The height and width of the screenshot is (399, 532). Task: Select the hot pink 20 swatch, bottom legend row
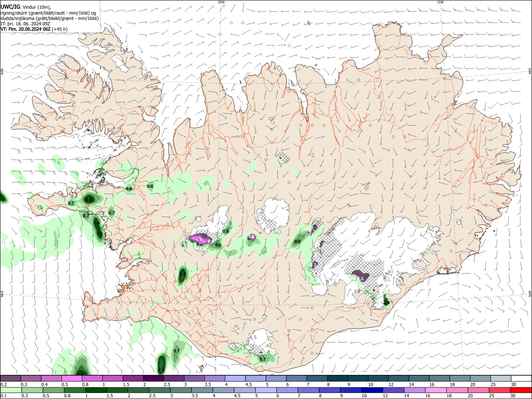(478, 390)
